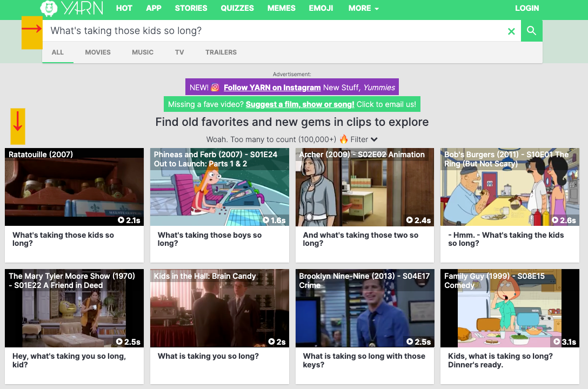Click the YARN sheep logo icon
Viewport: 588px width, 389px height.
pyautogui.click(x=49, y=8)
